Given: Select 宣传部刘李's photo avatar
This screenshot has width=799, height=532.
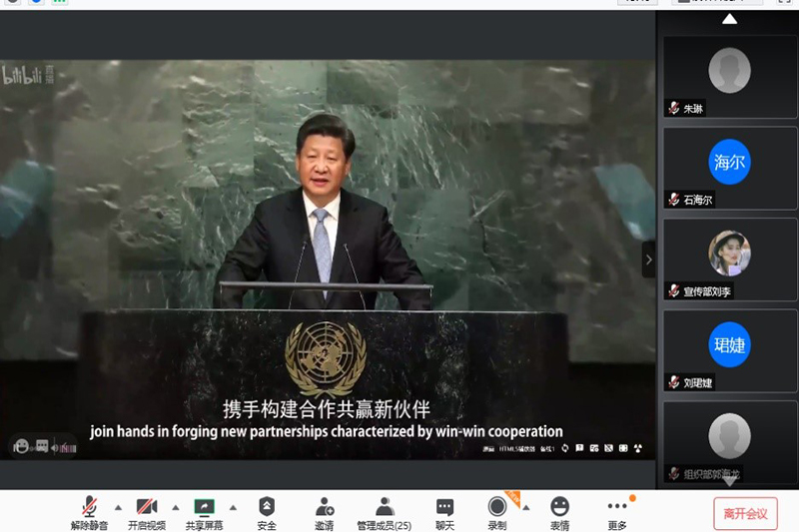Looking at the screenshot, I should click(730, 253).
